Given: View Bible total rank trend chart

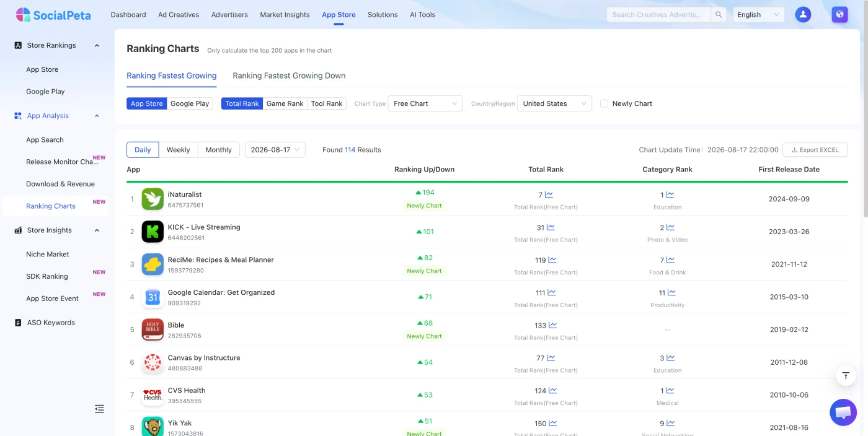Looking at the screenshot, I should [x=553, y=325].
